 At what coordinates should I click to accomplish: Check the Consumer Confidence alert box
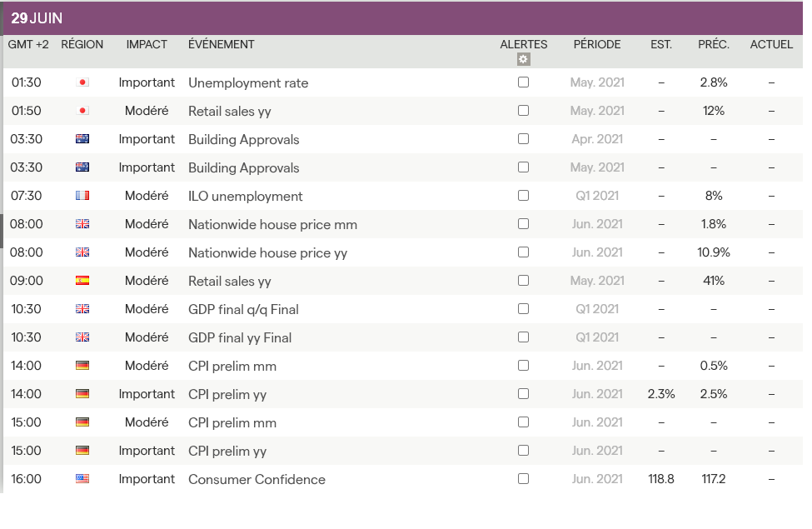point(523,479)
